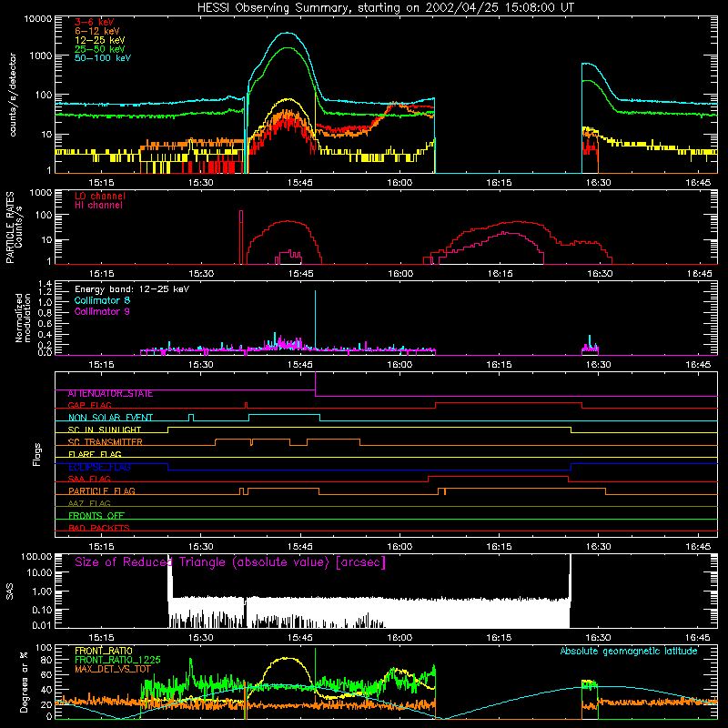Select the 'Collimator 9' legend entry
This screenshot has height=728, width=728.
[102, 311]
